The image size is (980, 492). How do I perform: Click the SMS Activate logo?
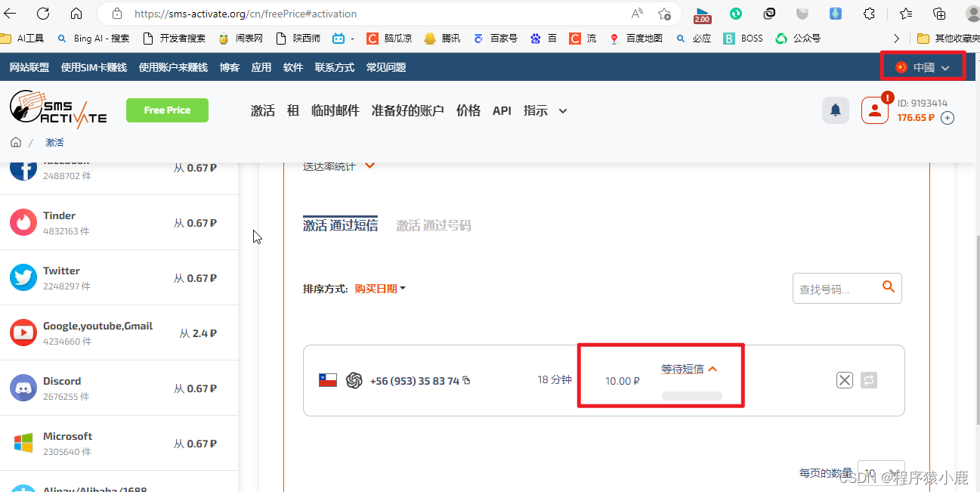pyautogui.click(x=58, y=110)
